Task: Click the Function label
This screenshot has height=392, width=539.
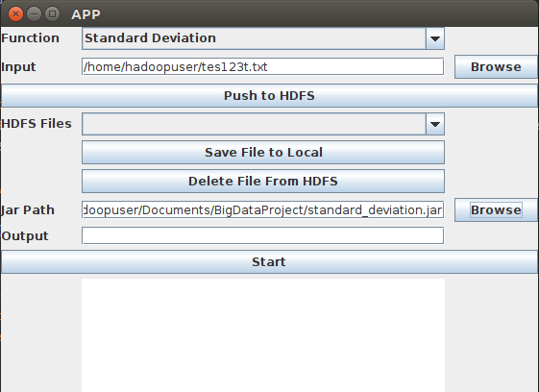Action: point(30,38)
